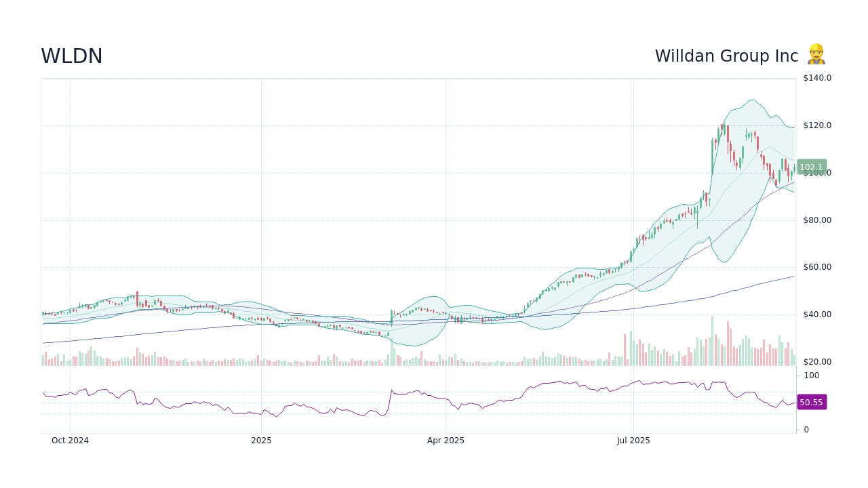Click the construction worker emoji icon
868x488 pixels.
816,54
